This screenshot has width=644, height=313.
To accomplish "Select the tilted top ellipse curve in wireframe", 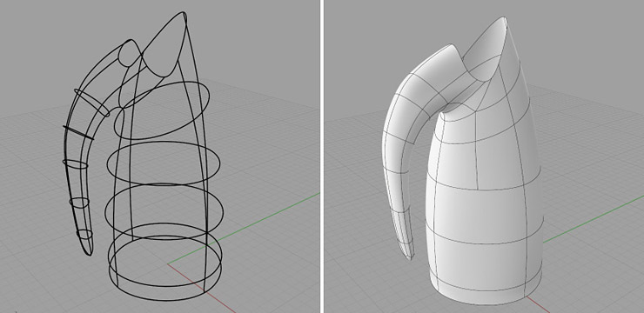I will point(161,110).
